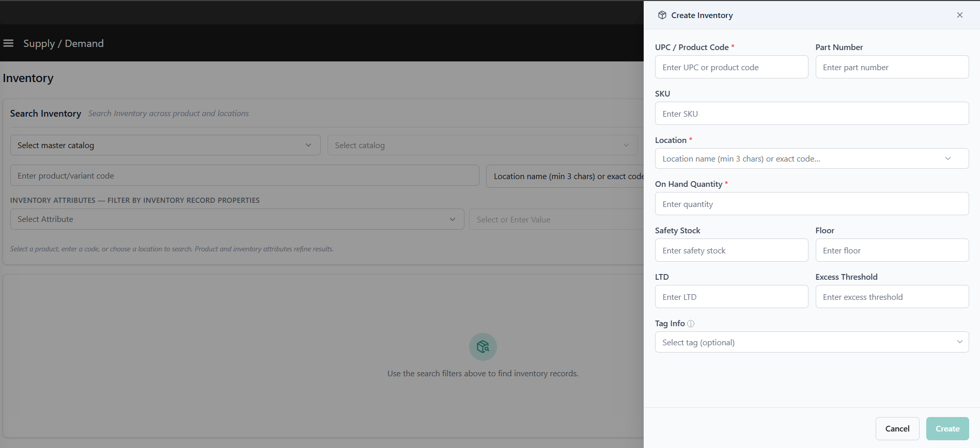Click the Create Inventory panel title text
The image size is (980, 448).
[702, 15]
